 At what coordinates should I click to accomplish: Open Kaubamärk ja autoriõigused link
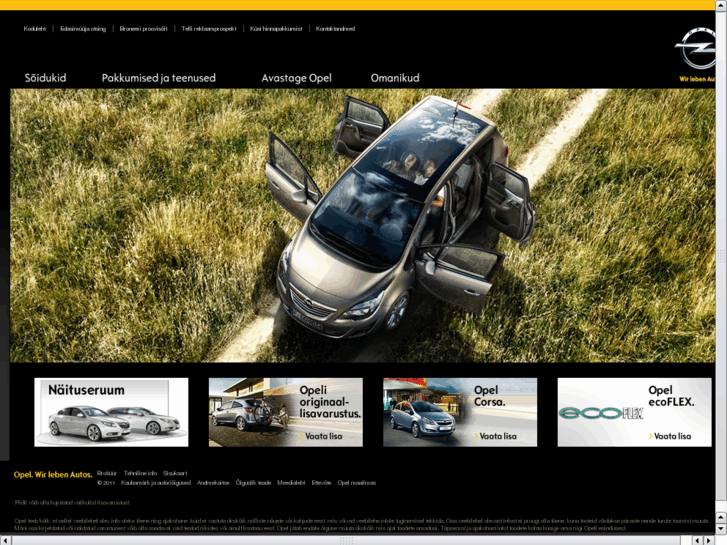pyautogui.click(x=156, y=483)
